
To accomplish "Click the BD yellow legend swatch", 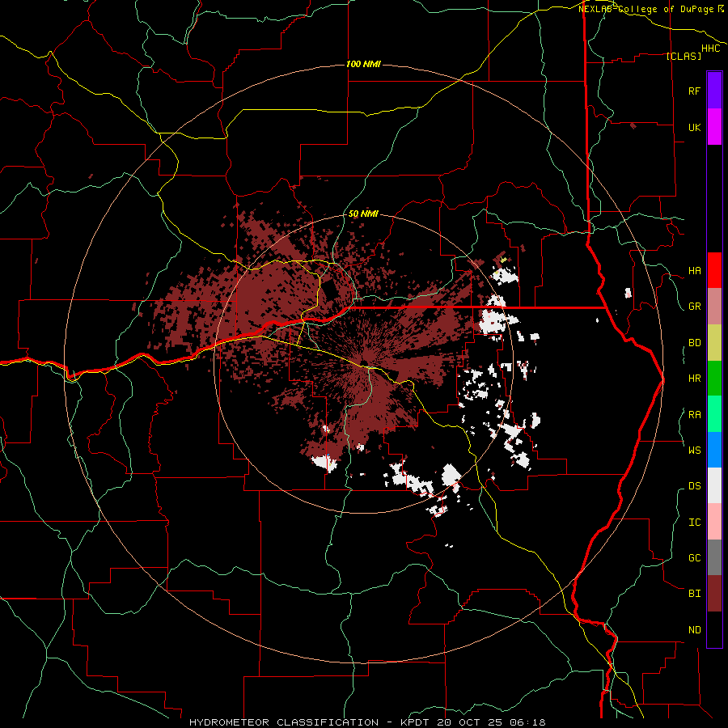I will click(714, 343).
